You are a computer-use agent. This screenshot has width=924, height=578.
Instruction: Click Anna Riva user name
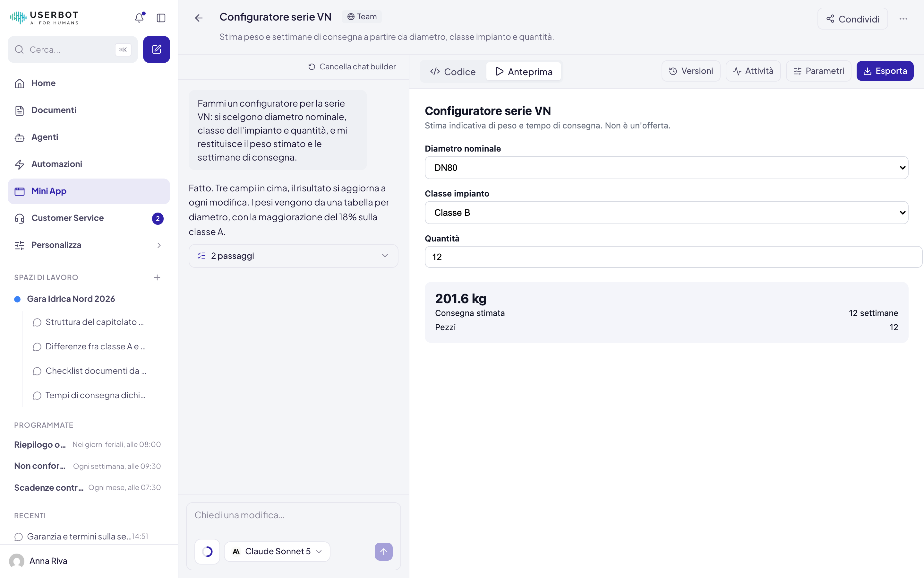point(48,561)
